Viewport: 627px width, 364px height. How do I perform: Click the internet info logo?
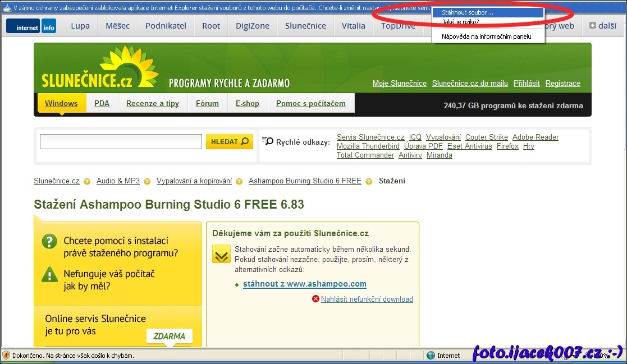pos(31,26)
